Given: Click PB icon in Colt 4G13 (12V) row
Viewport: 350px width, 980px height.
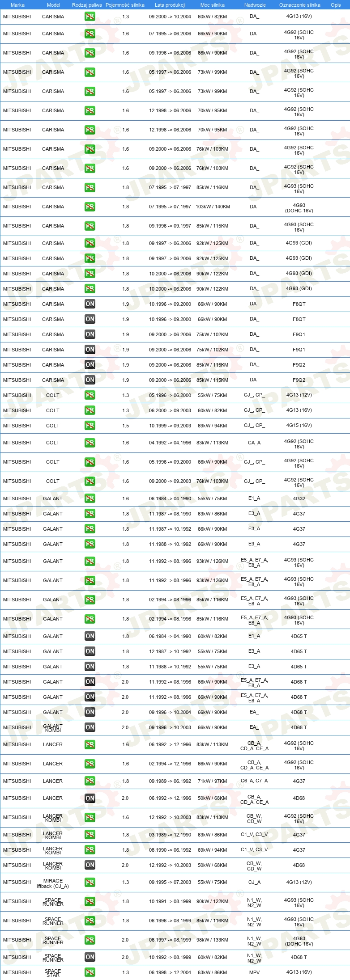Looking at the screenshot, I should 90,395.
